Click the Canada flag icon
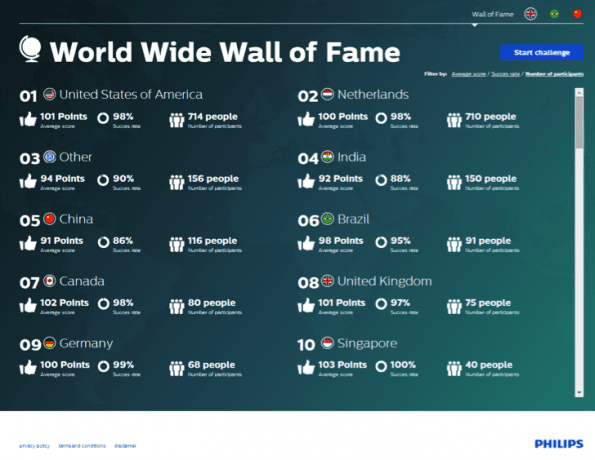Image resolution: width=595 pixels, height=460 pixels. pyautogui.click(x=49, y=281)
